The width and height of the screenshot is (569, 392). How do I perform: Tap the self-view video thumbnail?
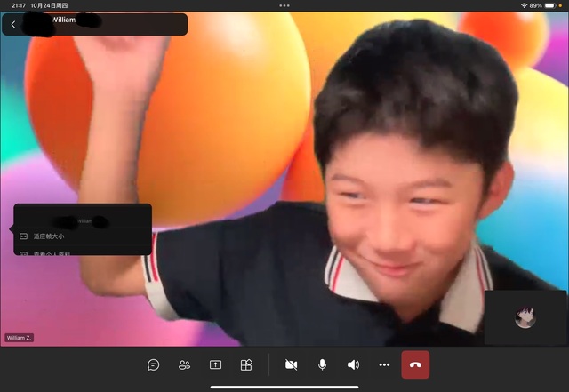click(525, 317)
